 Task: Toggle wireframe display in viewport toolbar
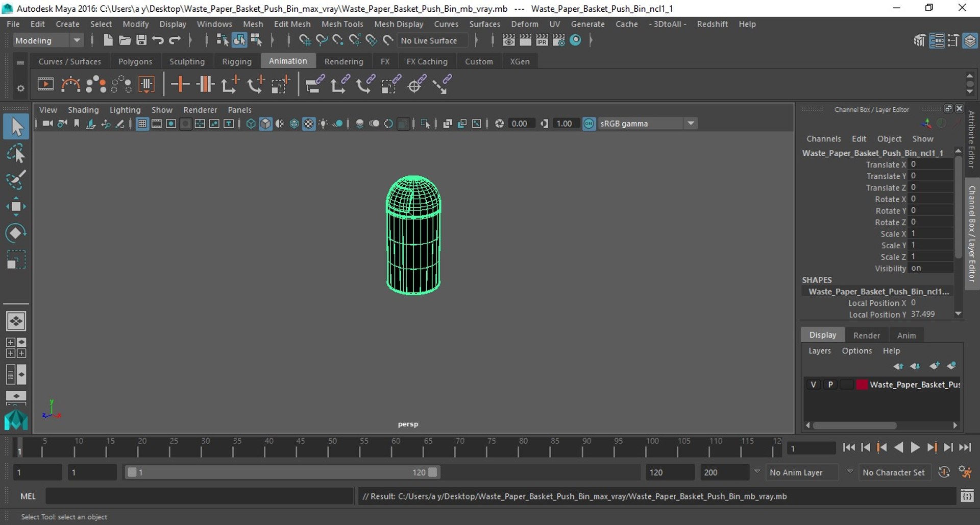(251, 124)
